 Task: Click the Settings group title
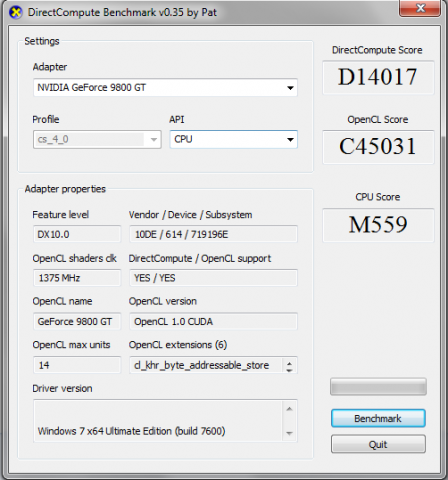(42, 41)
